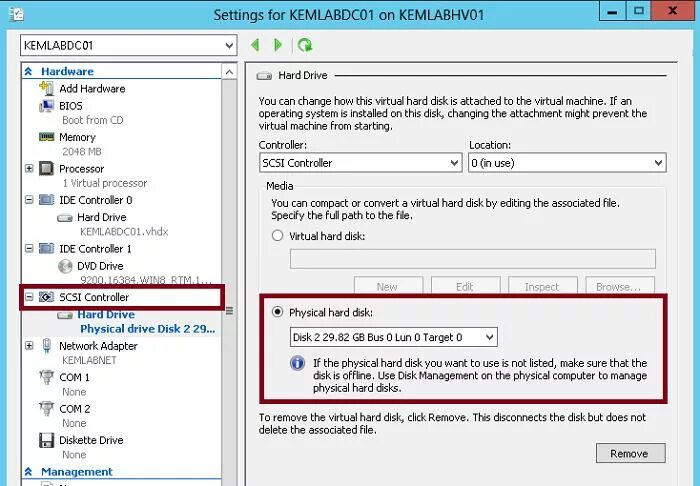
Task: Collapse the IDE Controller 0 node
Action: coord(29,200)
